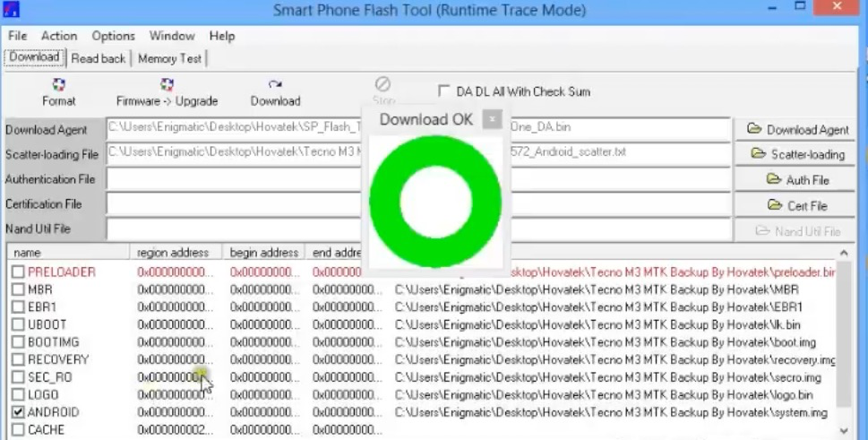Sort by begin address column header
This screenshot has height=440, width=868.
(263, 253)
